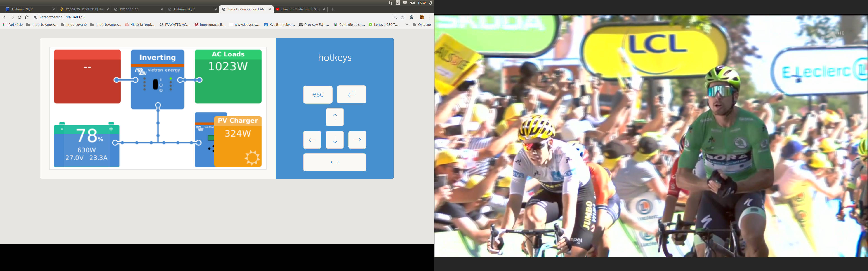868x271 pixels.
Task: Click the down arrow hotkey
Action: tap(334, 140)
